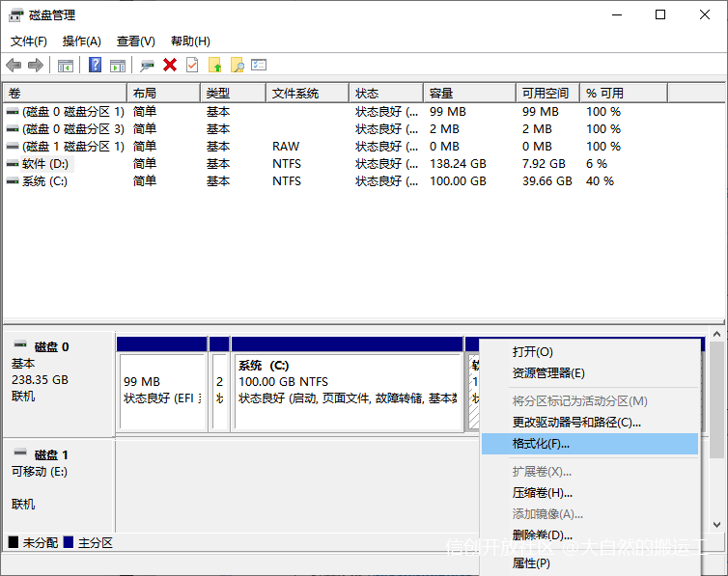Screen dimensions: 728x576
Task: Click the 7.92 GB free space cell
Action: click(x=544, y=164)
